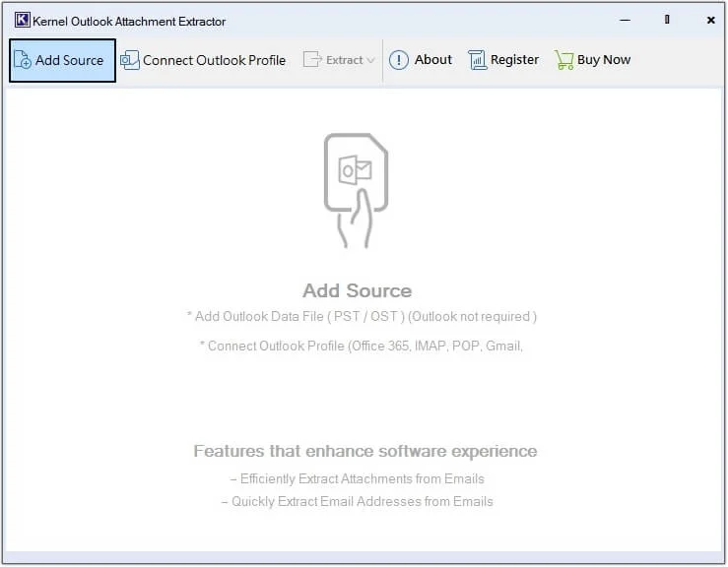The width and height of the screenshot is (728, 567).
Task: Click the Kernel app logo in title bar
Action: (x=23, y=20)
